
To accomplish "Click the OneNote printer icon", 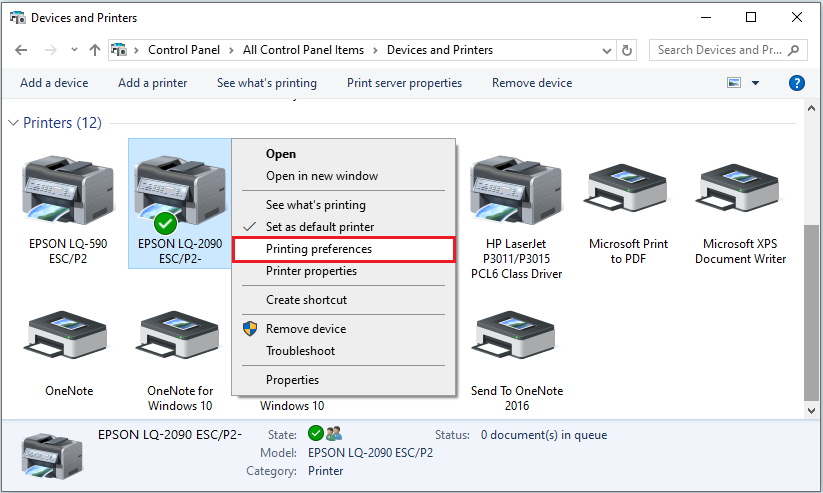I will (x=68, y=338).
